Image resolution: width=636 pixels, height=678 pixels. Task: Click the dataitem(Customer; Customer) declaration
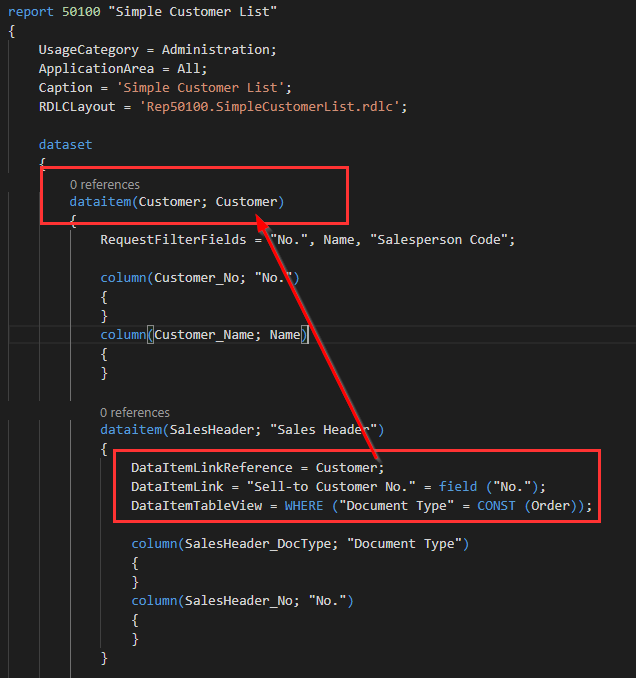[177, 202]
